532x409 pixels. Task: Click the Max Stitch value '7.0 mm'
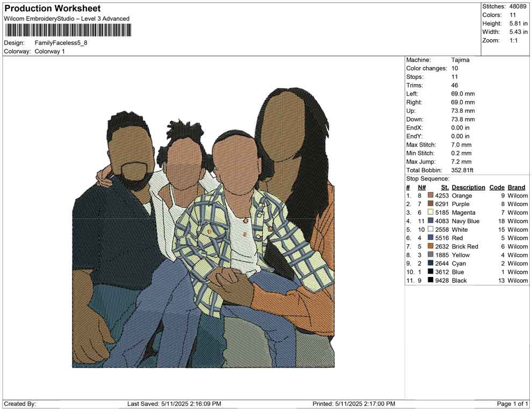pos(462,145)
